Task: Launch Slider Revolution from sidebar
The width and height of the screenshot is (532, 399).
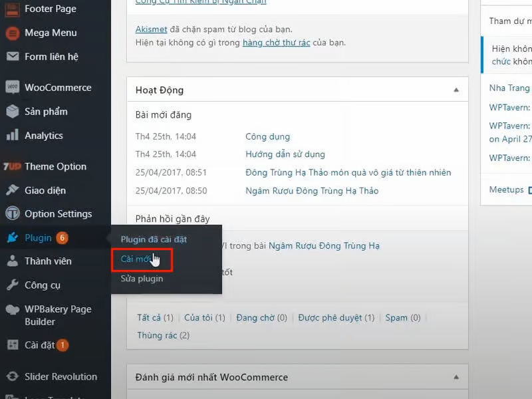Action: [13, 376]
